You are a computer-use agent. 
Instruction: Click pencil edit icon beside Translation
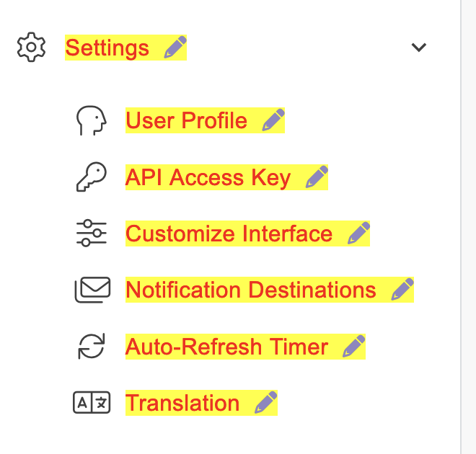[266, 403]
